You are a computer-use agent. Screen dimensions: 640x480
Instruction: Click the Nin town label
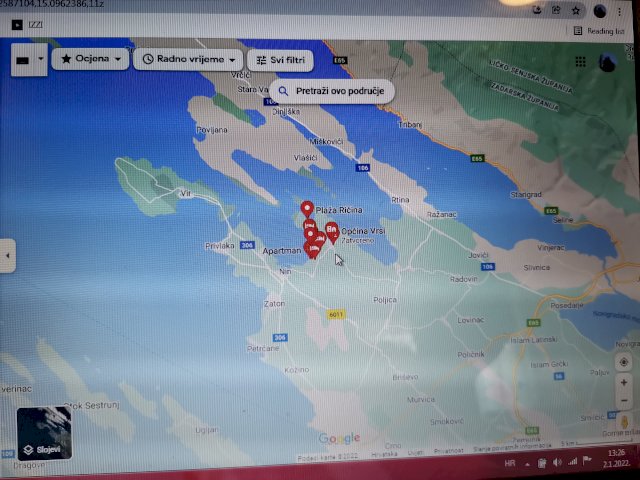click(x=285, y=271)
